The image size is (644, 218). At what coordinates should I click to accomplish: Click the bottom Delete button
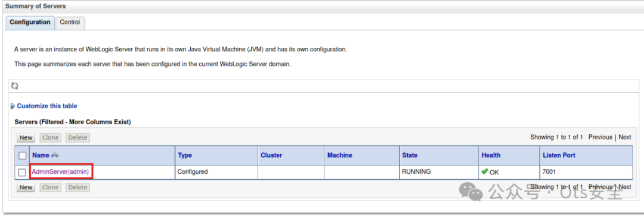pos(78,188)
